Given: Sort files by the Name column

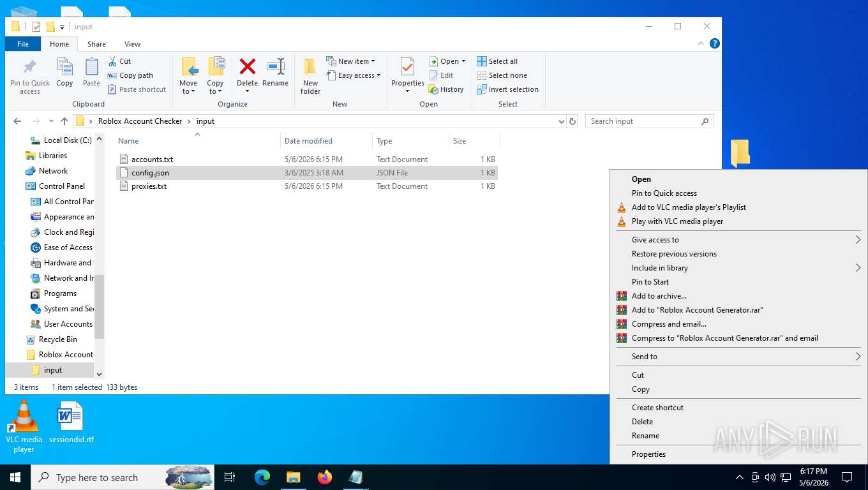Looking at the screenshot, I should [x=197, y=141].
